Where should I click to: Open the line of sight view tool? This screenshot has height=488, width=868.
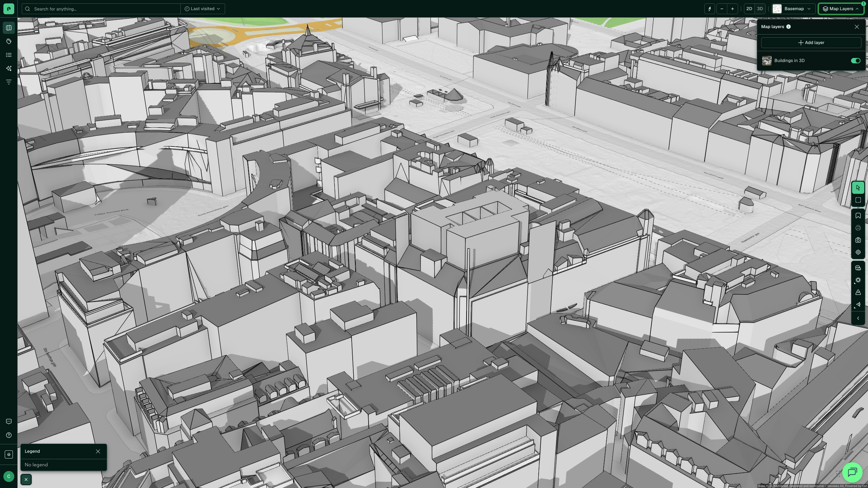pyautogui.click(x=858, y=305)
